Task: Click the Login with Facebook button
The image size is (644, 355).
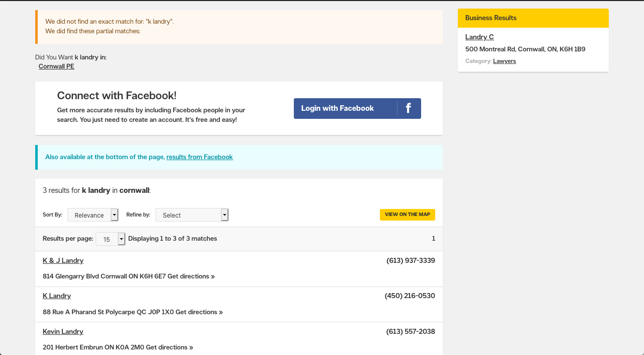Action: 357,108
